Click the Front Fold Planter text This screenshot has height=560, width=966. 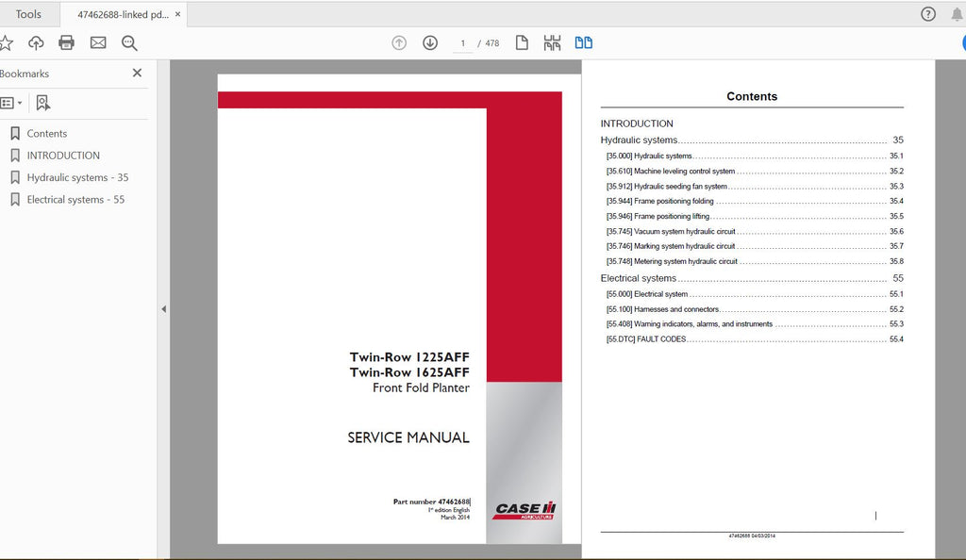coord(421,387)
